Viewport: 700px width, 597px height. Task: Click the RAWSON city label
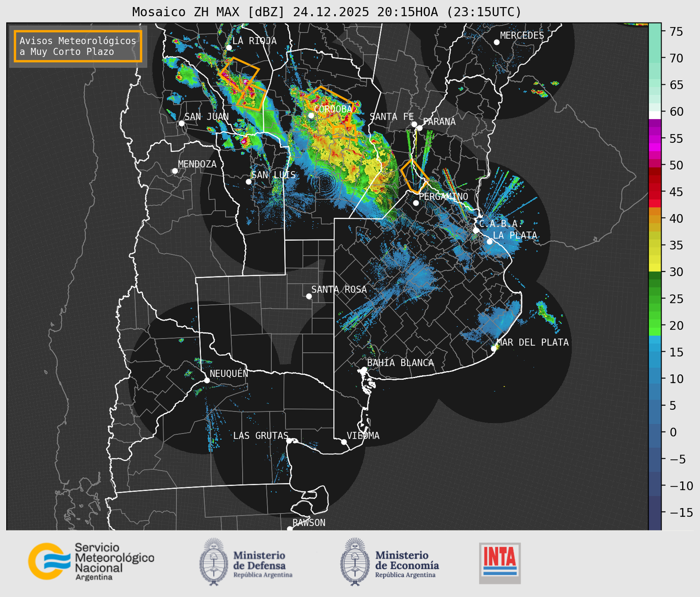309,523
